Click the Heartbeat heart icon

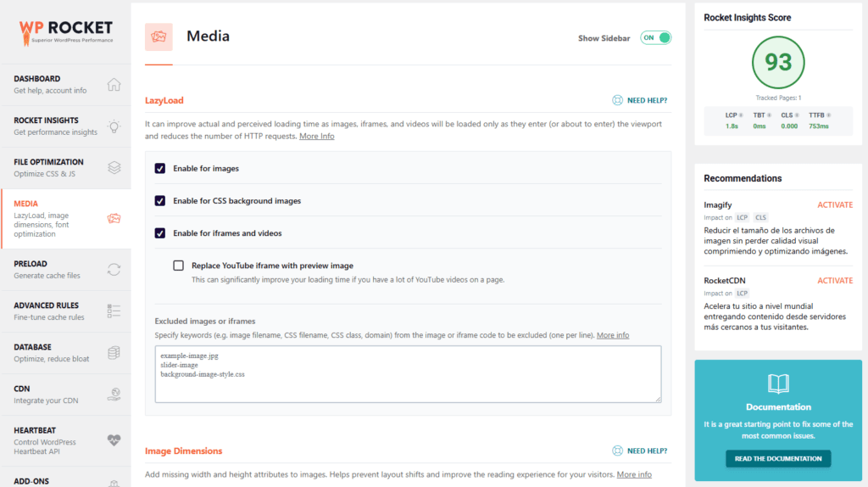[114, 439]
